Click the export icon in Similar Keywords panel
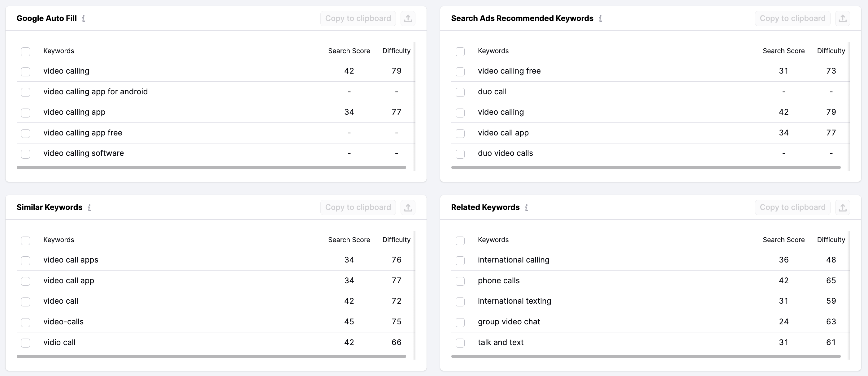 coord(408,207)
